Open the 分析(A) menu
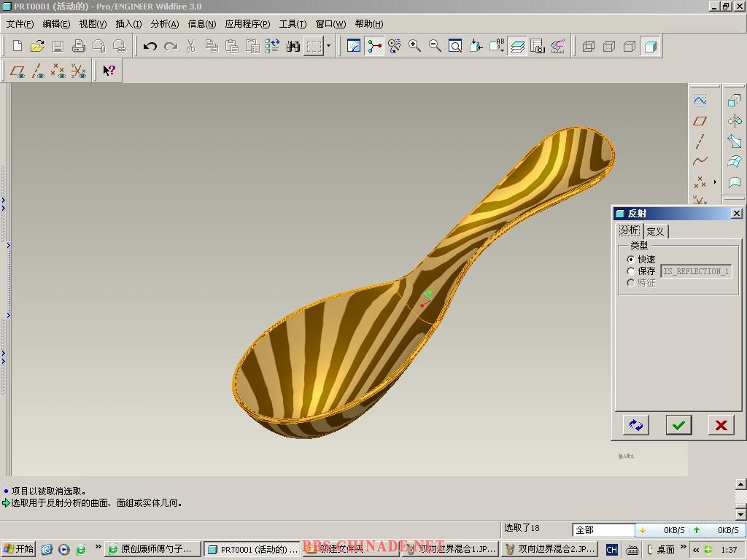747x560 pixels. pos(164,24)
